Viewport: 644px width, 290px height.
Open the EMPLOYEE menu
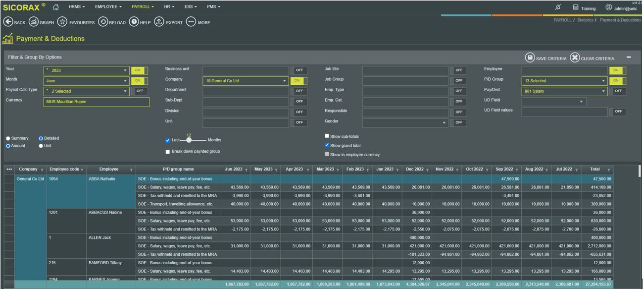pos(108,7)
